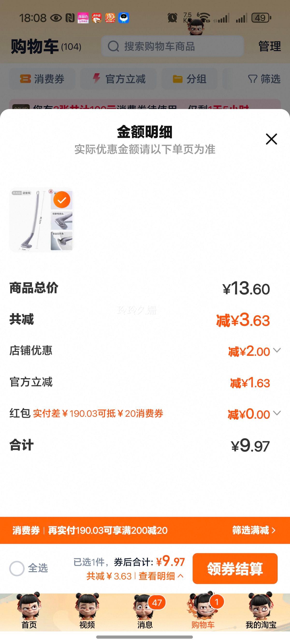Expand the 店铺优惠 discount details

pos(277,350)
